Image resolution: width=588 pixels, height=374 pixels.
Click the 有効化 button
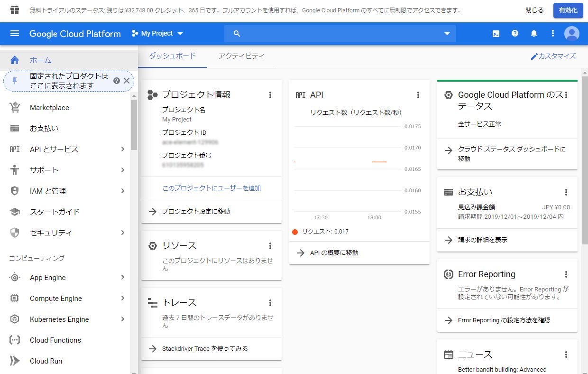[x=568, y=10]
